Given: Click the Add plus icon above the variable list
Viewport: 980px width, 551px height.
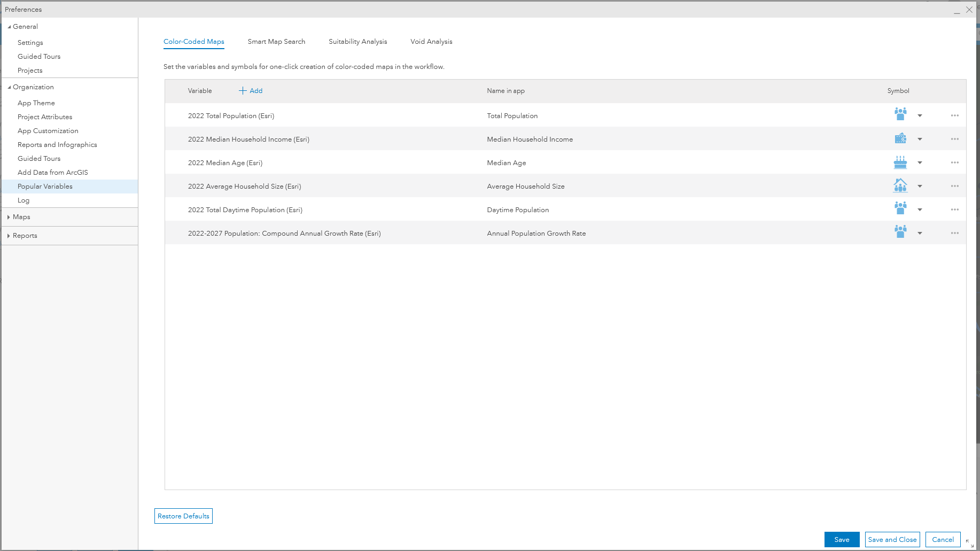Looking at the screenshot, I should click(x=243, y=90).
